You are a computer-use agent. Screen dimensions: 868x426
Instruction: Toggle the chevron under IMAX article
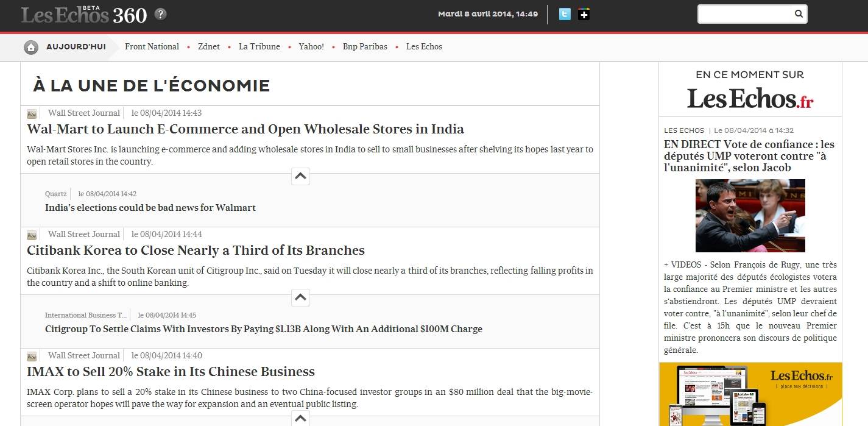300,418
